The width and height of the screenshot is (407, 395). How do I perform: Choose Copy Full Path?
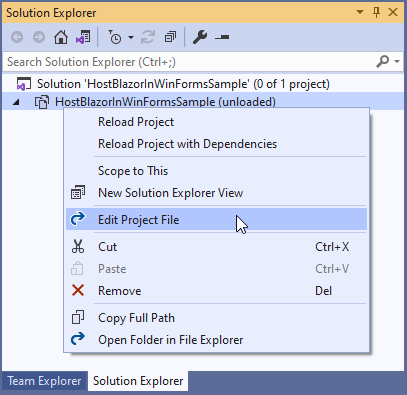(216, 318)
